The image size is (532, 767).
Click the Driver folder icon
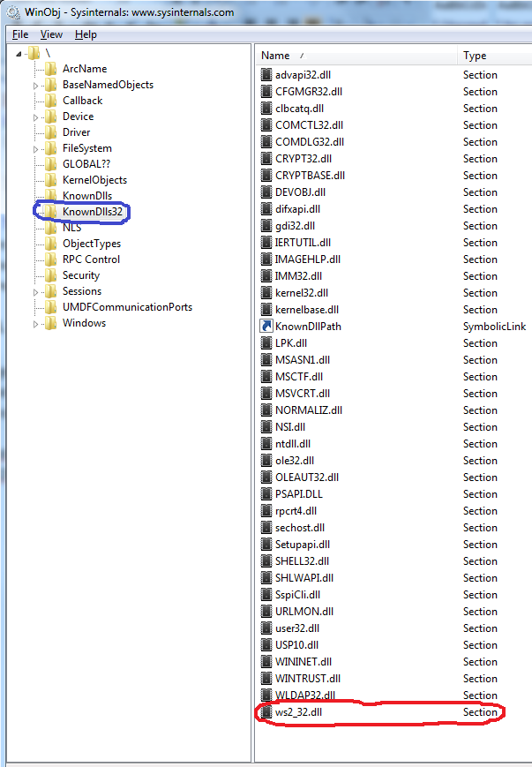coord(51,132)
